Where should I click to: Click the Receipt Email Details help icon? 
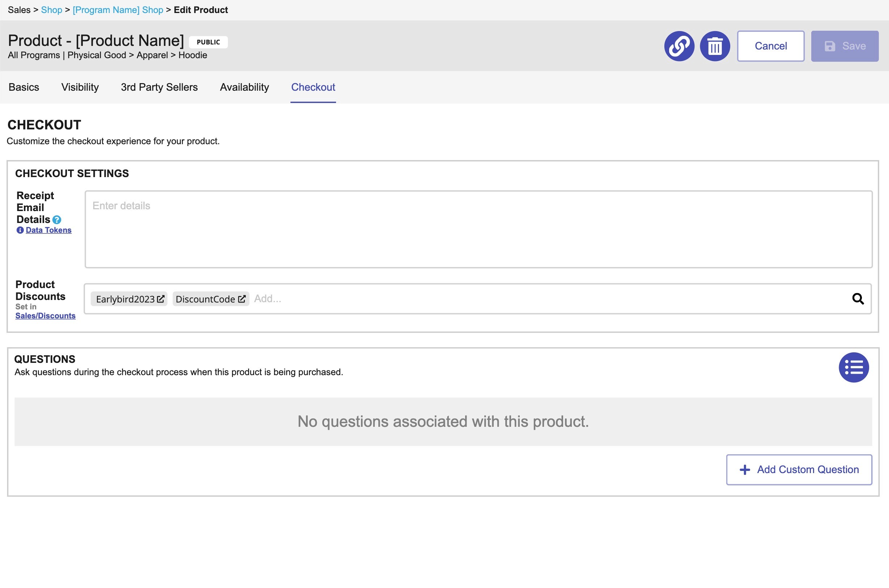(57, 220)
